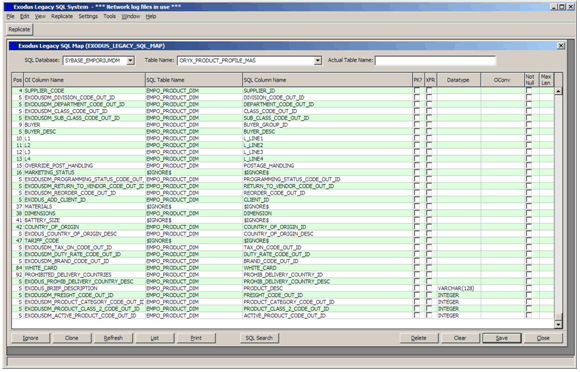Click the SQL Column Name header
This screenshot has height=372, width=580.
(x=327, y=80)
